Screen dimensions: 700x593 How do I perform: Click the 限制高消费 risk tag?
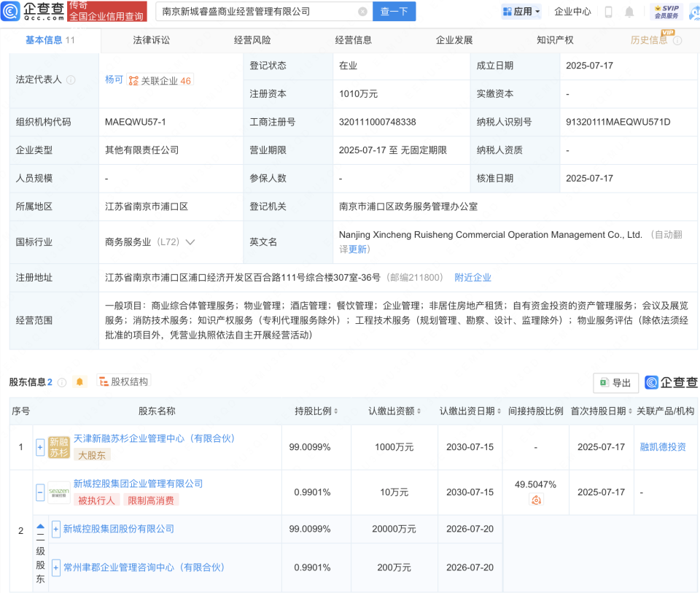tap(151, 500)
